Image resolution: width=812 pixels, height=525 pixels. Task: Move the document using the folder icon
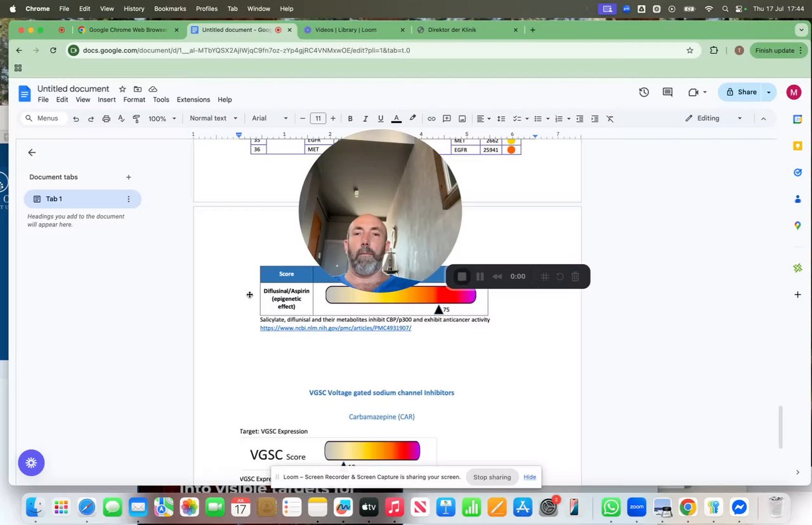click(x=138, y=90)
